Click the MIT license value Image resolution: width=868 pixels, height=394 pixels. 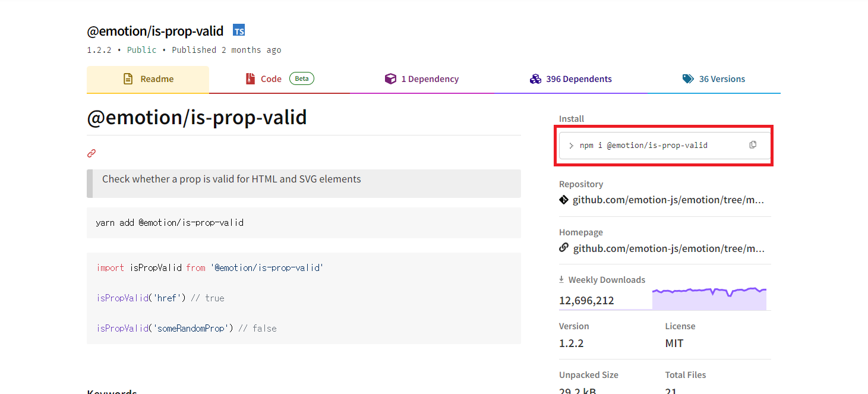pyautogui.click(x=674, y=343)
